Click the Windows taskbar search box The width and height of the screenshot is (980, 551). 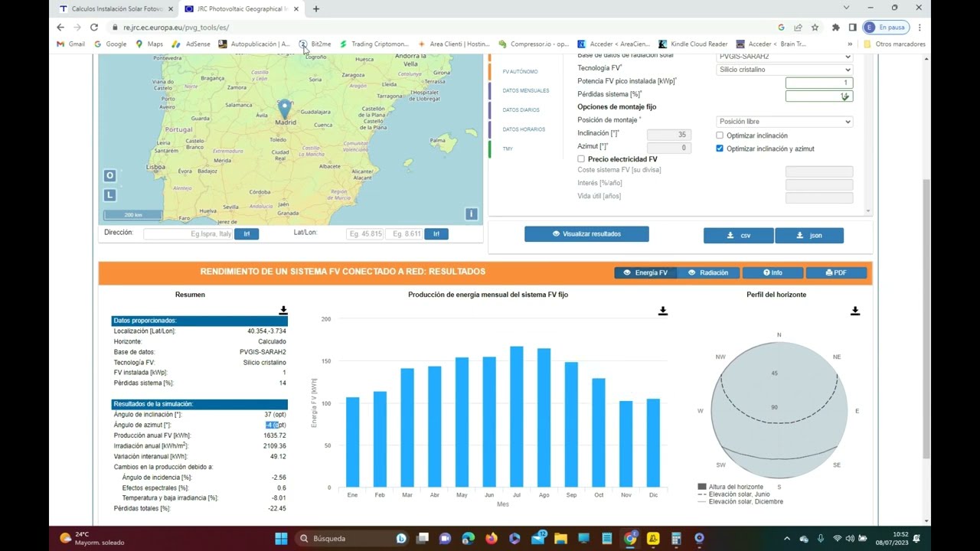(354, 538)
